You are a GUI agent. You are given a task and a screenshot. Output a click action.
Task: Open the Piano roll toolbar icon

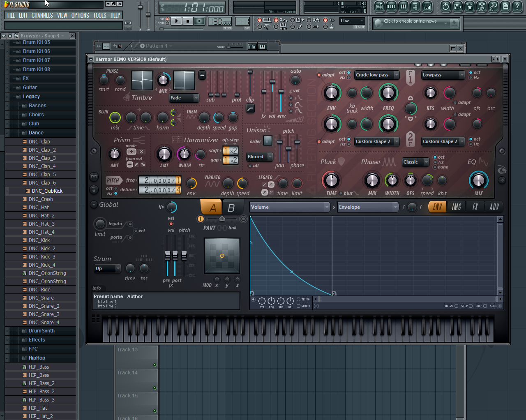(404, 7)
